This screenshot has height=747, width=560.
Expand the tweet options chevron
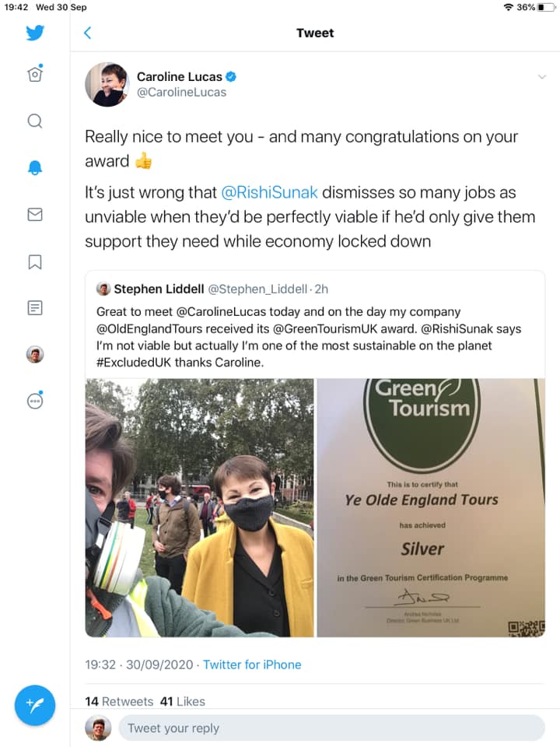tap(541, 76)
